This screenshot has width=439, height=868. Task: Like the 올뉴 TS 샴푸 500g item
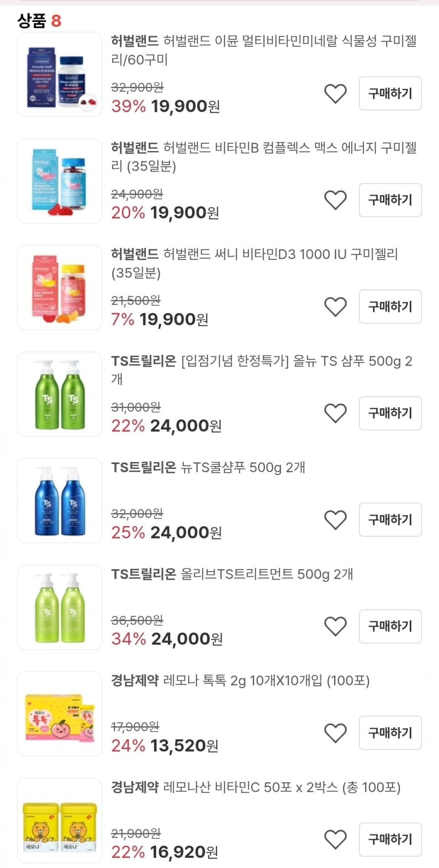tap(335, 413)
